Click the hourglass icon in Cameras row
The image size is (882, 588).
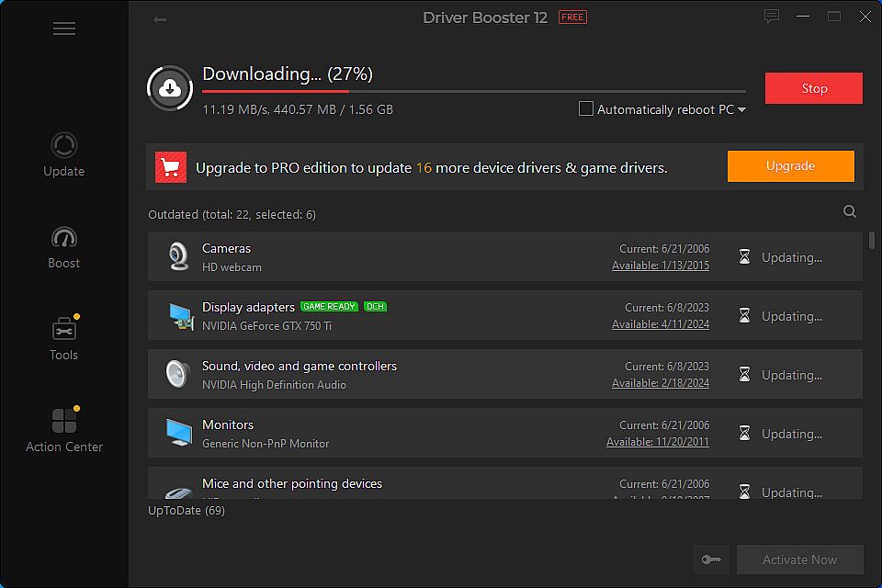(x=744, y=256)
